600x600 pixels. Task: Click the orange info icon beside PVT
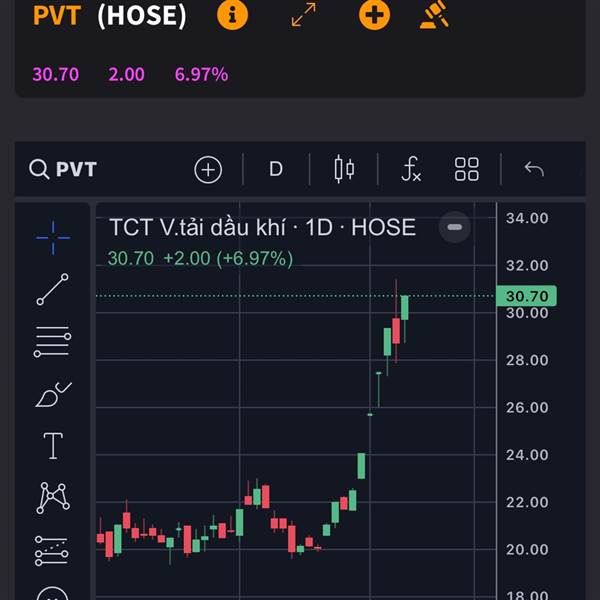232,15
